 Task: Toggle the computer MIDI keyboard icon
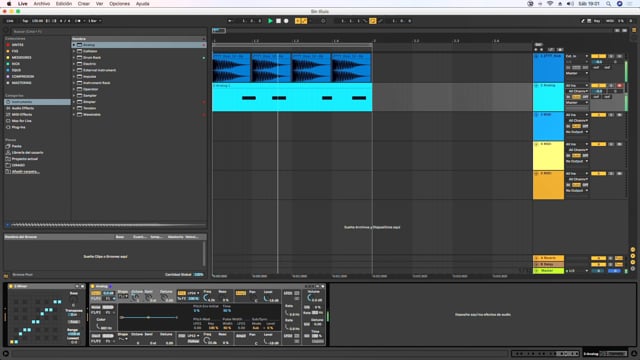pos(589,21)
